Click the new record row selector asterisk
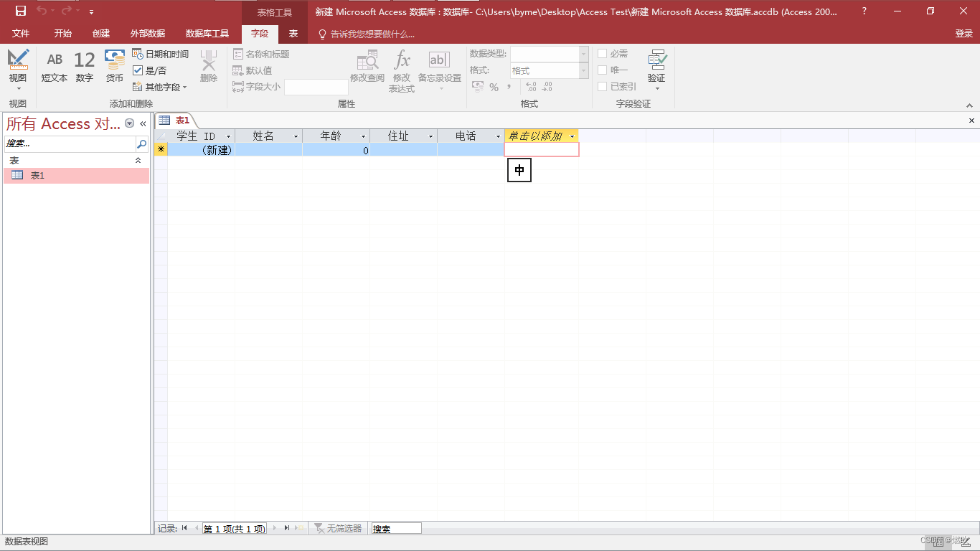 click(161, 149)
